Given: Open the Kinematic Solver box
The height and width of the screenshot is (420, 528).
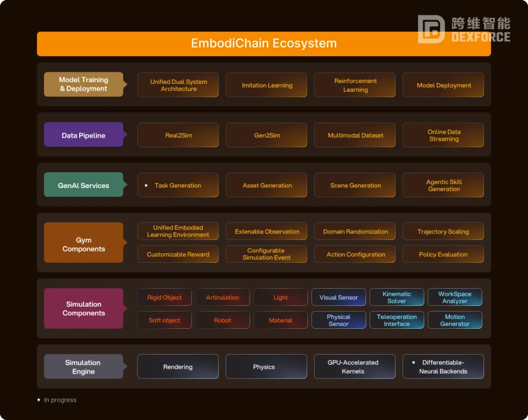Looking at the screenshot, I should [396, 297].
